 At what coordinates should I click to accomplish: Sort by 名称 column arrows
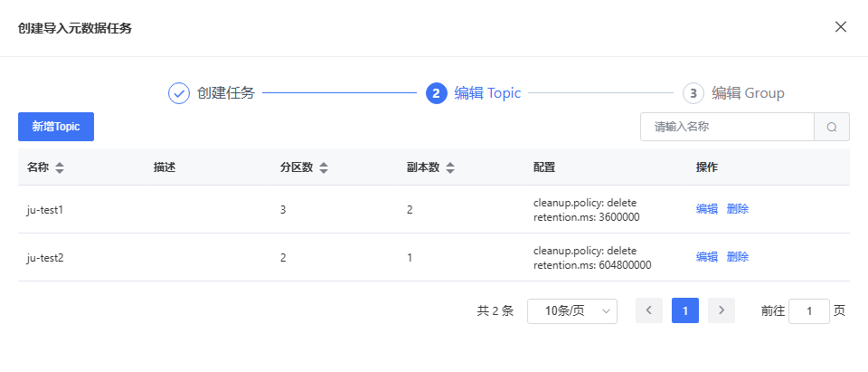60,167
